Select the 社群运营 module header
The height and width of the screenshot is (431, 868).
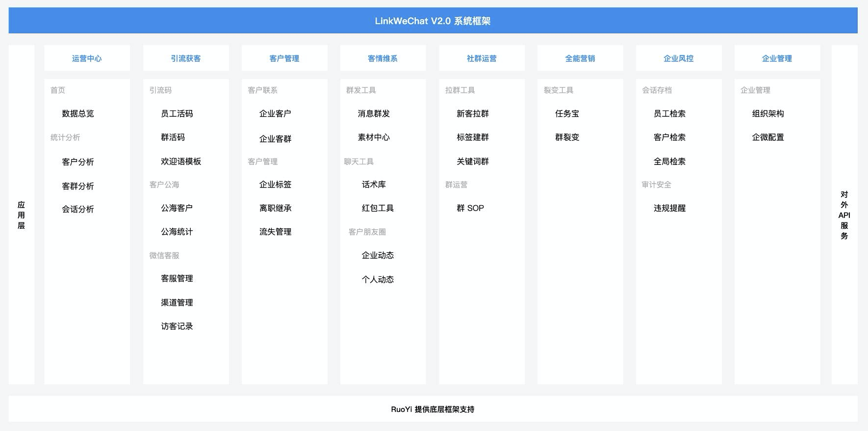coord(482,58)
